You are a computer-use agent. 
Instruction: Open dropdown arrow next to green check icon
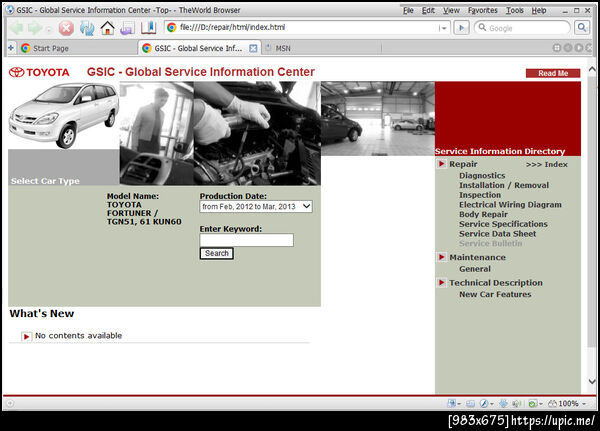click(540, 403)
